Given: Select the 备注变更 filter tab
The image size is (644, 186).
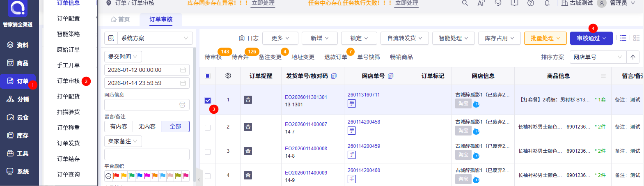Looking at the screenshot, I should pyautogui.click(x=270, y=57).
